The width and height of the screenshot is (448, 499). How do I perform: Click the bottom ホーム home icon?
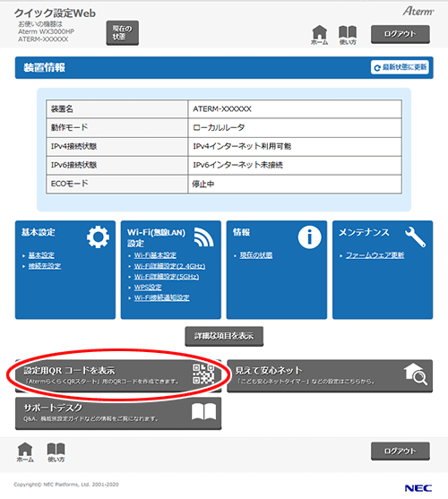(25, 452)
